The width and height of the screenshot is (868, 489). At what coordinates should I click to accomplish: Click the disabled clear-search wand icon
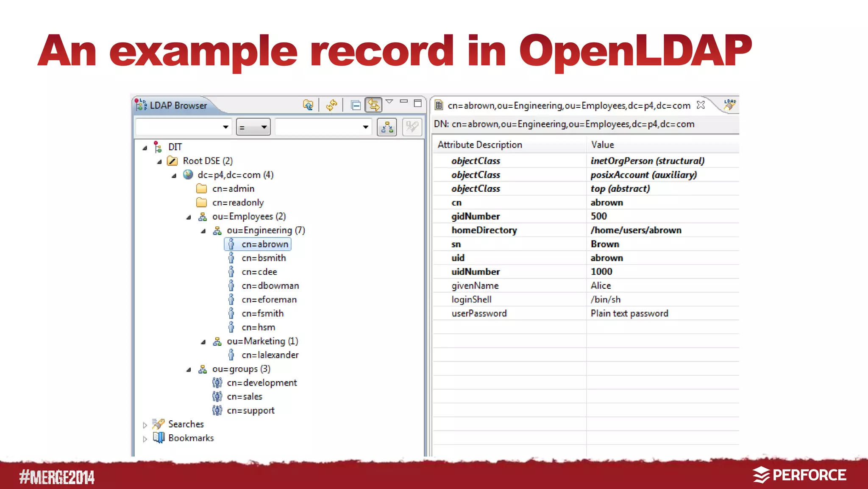pyautogui.click(x=412, y=127)
